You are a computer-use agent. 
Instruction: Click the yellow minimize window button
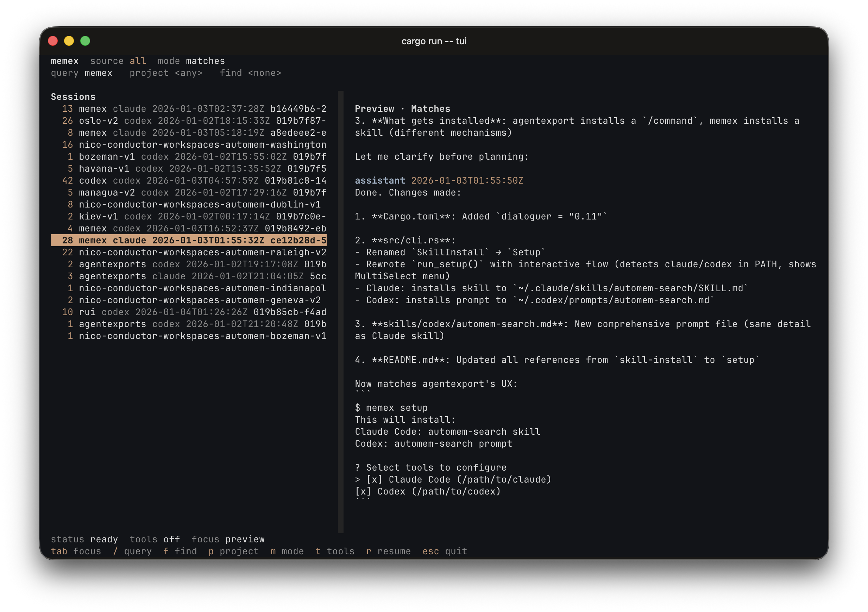pyautogui.click(x=69, y=41)
